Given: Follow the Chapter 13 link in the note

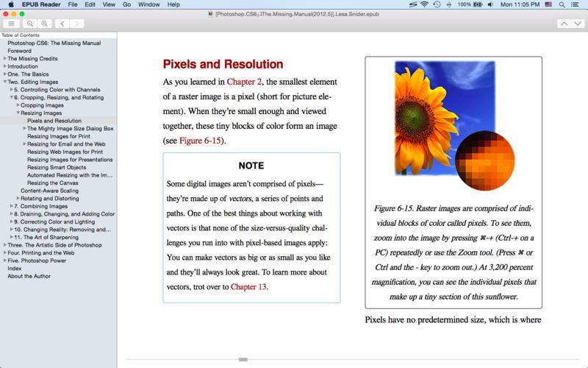Looking at the screenshot, I should [248, 287].
